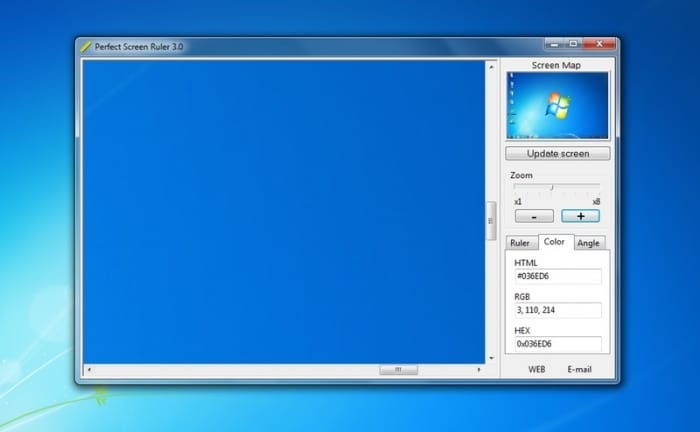Click inside the HTML color code field
The image size is (700, 432).
click(x=557, y=277)
